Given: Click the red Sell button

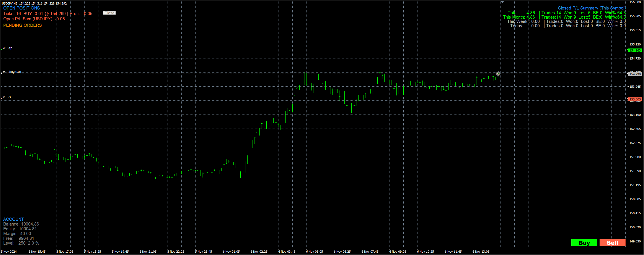Looking at the screenshot, I should pos(612,243).
